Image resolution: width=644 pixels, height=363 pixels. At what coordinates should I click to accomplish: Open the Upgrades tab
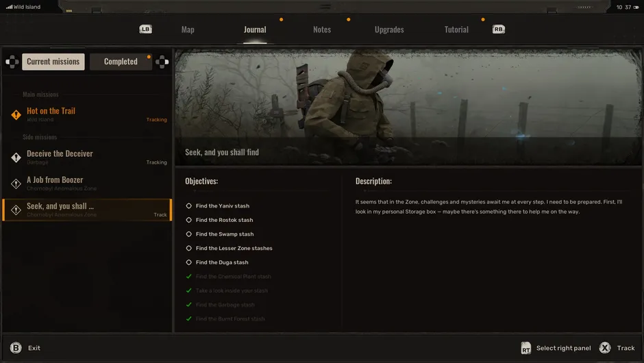[x=389, y=29]
